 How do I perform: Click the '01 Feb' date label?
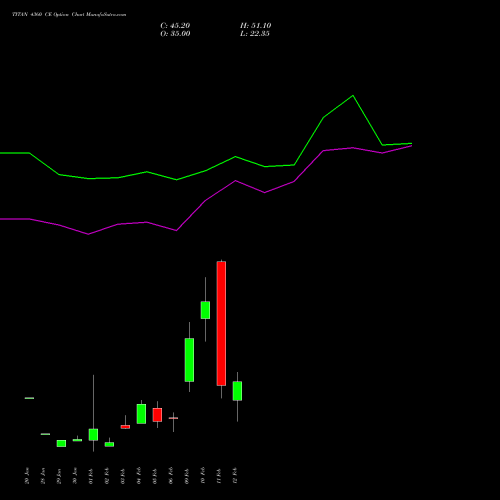point(91,476)
